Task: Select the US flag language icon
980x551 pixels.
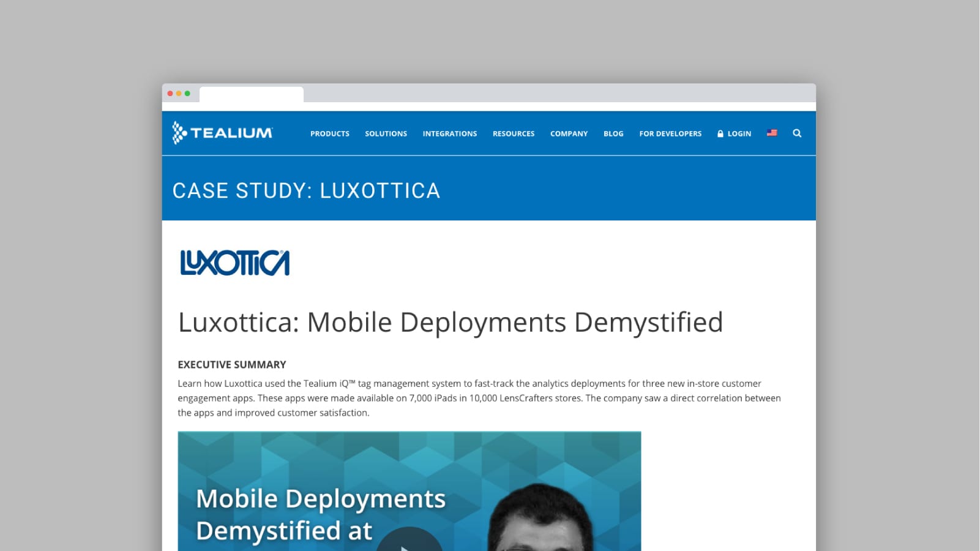Action: pyautogui.click(x=772, y=133)
